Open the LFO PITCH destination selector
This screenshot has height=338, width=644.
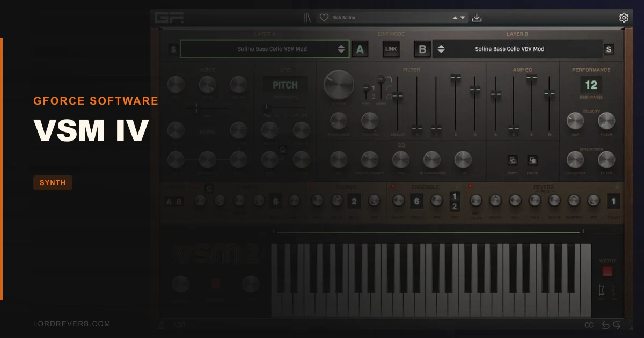point(285,85)
